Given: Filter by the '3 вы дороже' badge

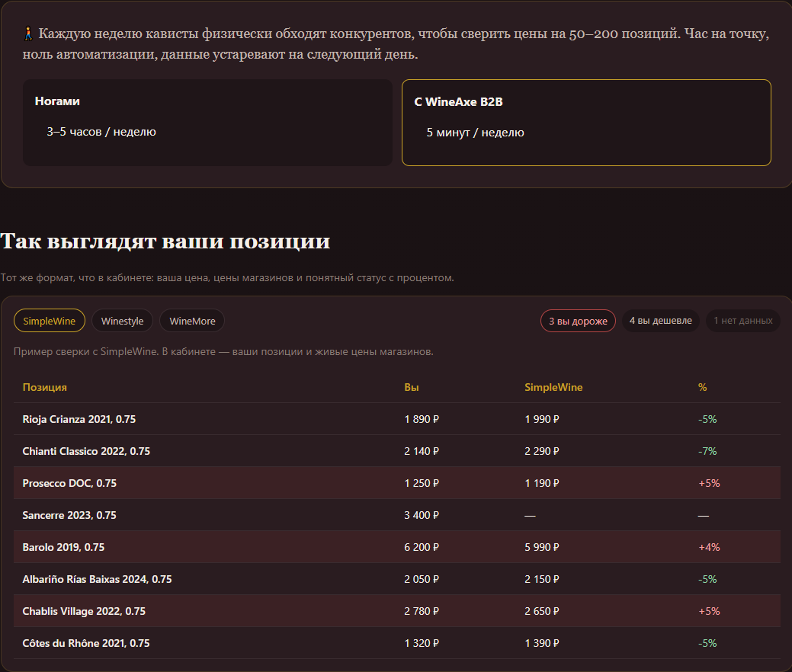Looking at the screenshot, I should point(578,321).
